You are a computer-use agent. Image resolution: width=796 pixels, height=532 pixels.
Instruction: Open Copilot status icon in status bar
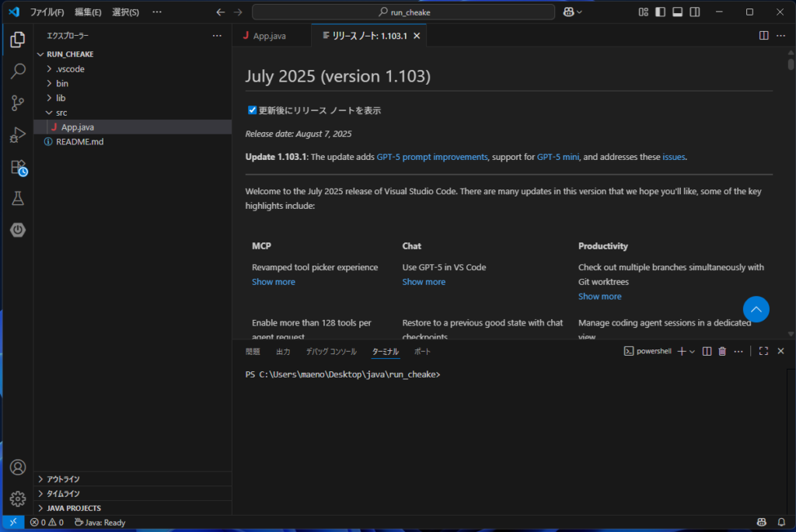pos(761,522)
